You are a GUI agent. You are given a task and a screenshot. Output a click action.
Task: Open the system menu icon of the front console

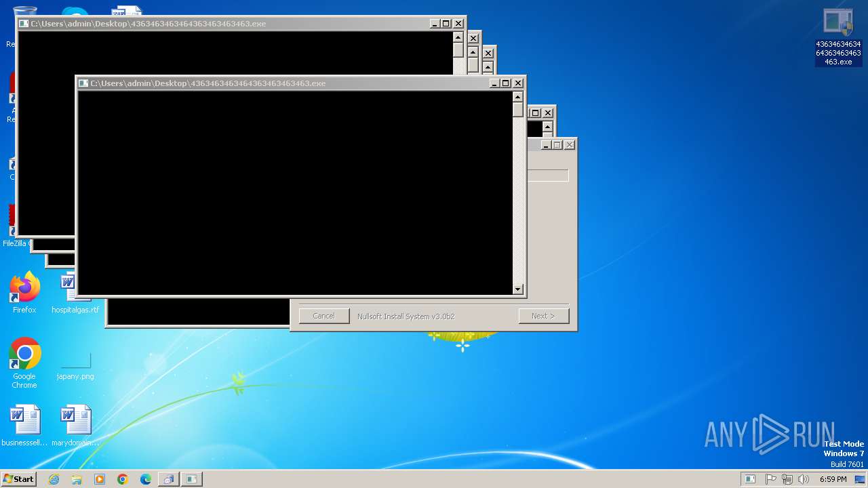coord(83,83)
